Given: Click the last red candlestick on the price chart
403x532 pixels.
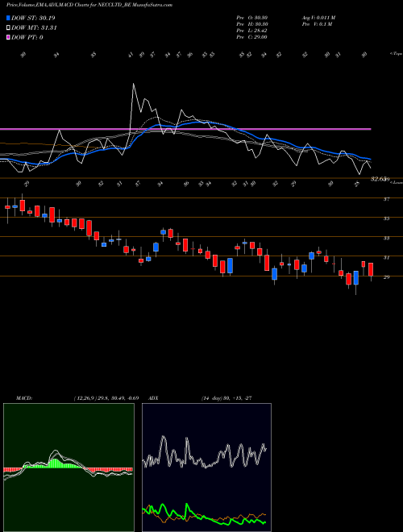Looking at the screenshot, I should 371,269.
